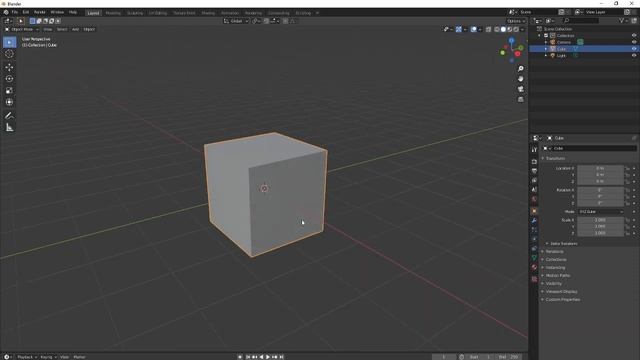
Task: Switch to Solid shading mode
Action: [x=503, y=29]
